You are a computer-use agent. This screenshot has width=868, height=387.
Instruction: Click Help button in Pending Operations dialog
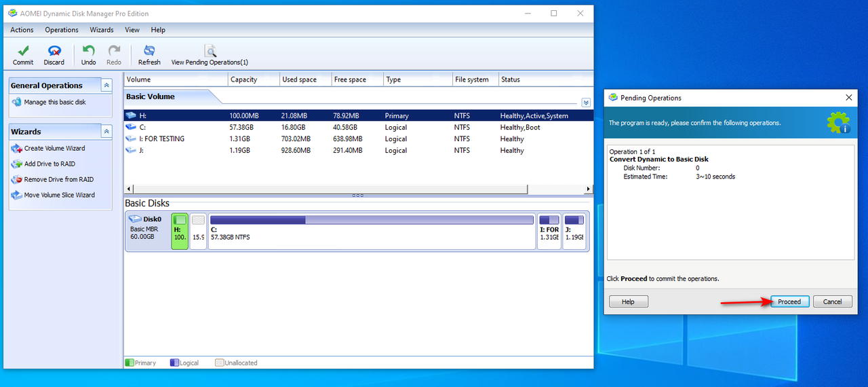(x=629, y=301)
